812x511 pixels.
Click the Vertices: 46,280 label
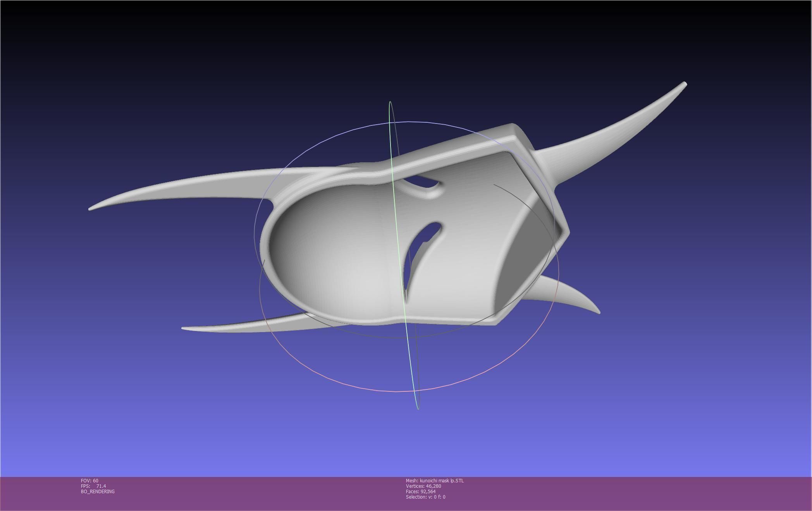coord(423,486)
